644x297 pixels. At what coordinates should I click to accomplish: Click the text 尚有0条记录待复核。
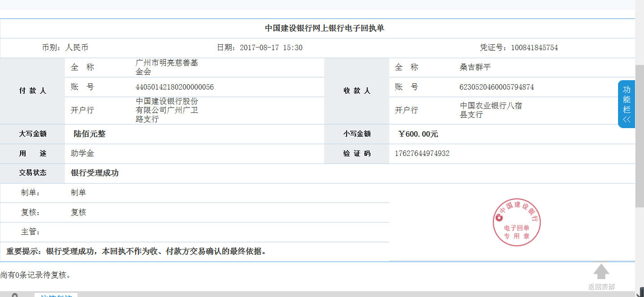coord(35,275)
